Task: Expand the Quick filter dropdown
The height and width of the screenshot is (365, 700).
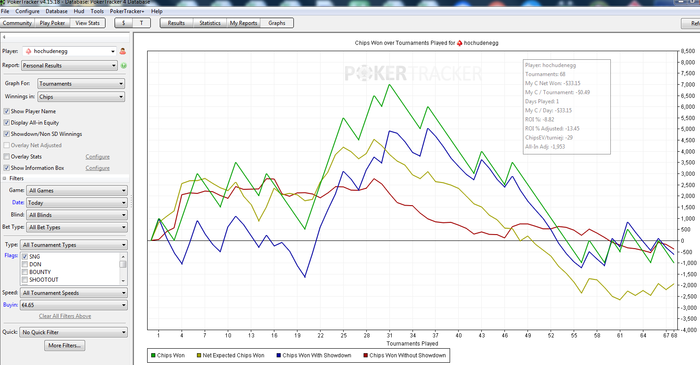Action: point(74,332)
